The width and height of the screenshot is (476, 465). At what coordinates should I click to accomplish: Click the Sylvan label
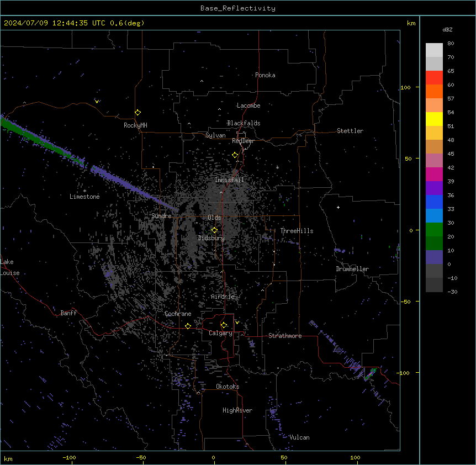(215, 135)
